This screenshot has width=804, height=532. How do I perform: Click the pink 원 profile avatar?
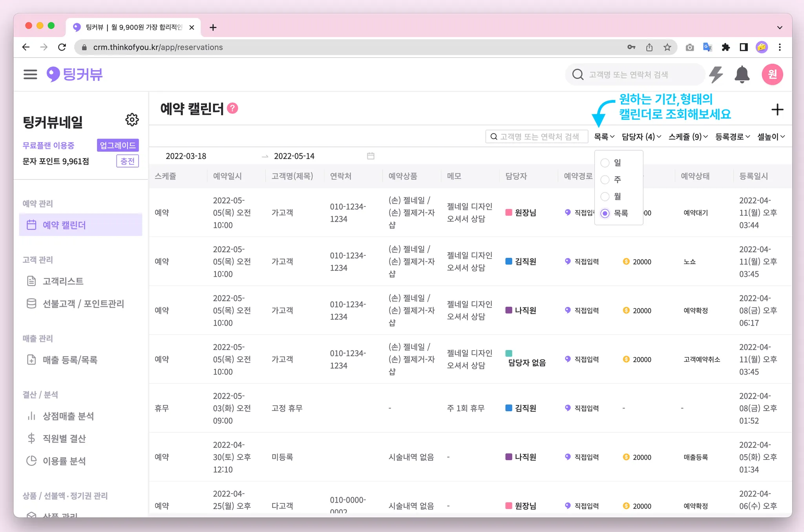772,74
